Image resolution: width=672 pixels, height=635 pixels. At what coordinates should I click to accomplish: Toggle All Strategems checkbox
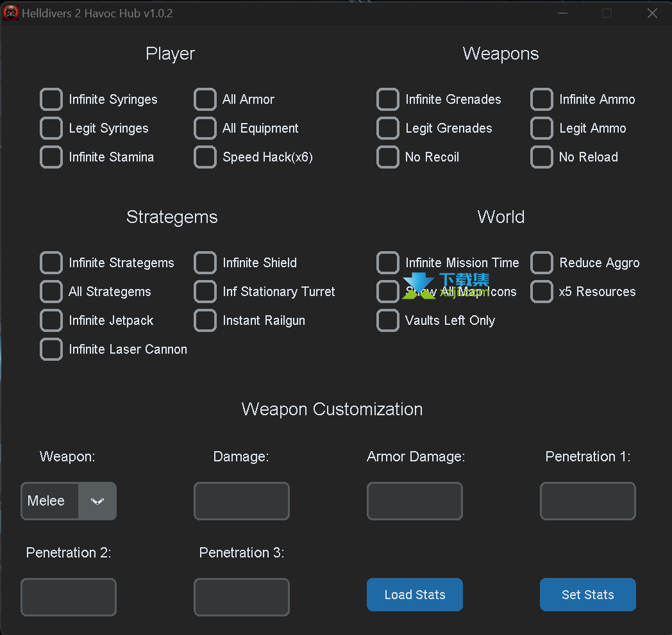click(x=51, y=292)
